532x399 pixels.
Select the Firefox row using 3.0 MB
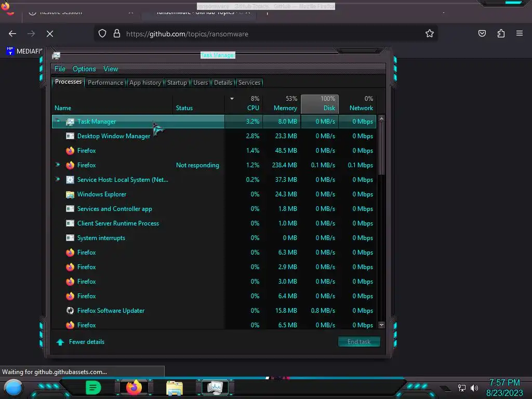point(214,282)
